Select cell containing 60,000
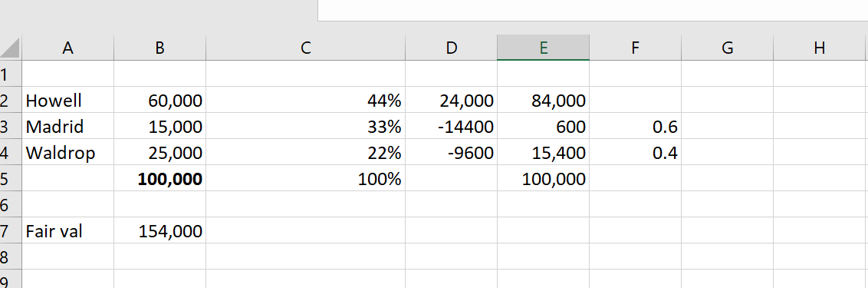Viewport: 868px width, 288px height. pos(160,100)
